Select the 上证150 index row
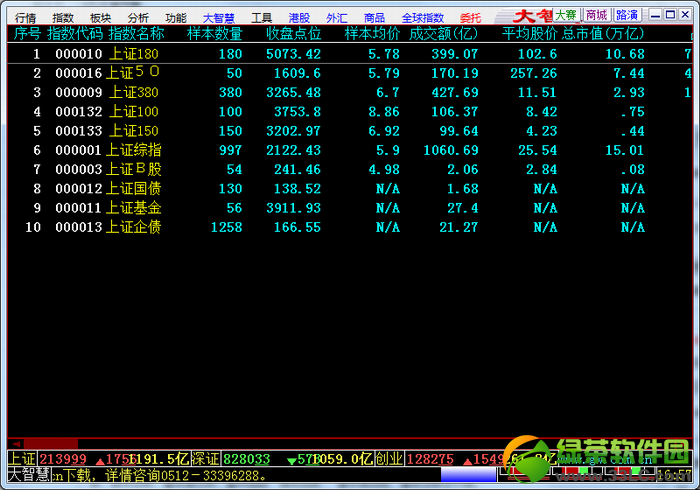The image size is (700, 497). 350,131
